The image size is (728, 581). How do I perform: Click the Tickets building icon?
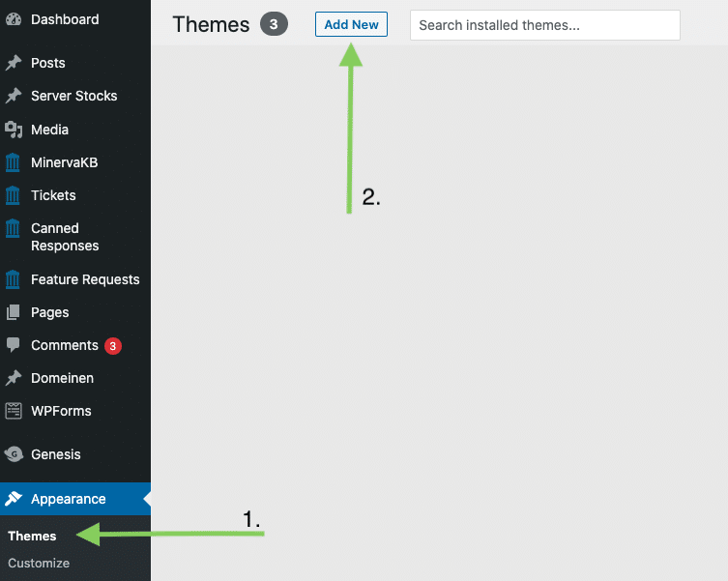14,195
